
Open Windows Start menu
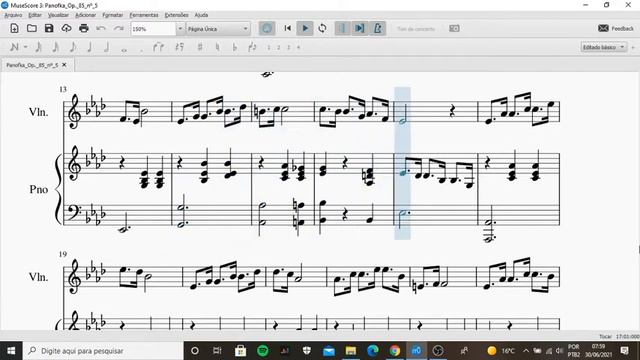[x=11, y=351]
